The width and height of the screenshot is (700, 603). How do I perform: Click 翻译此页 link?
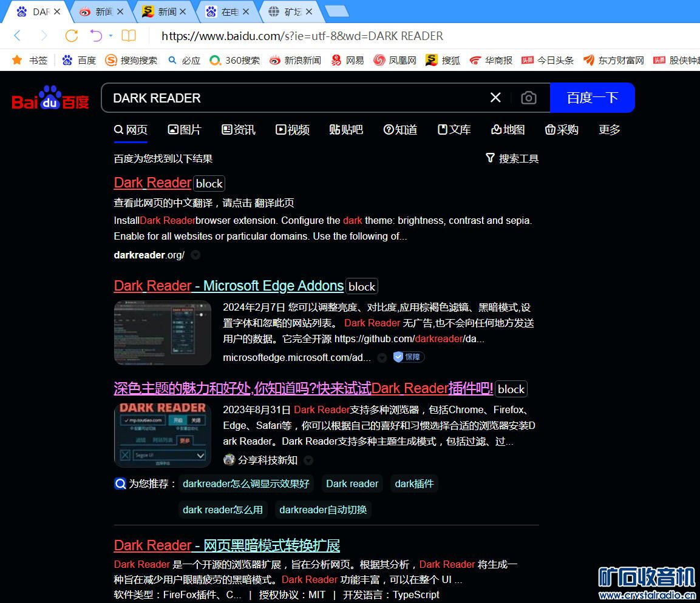(x=274, y=203)
